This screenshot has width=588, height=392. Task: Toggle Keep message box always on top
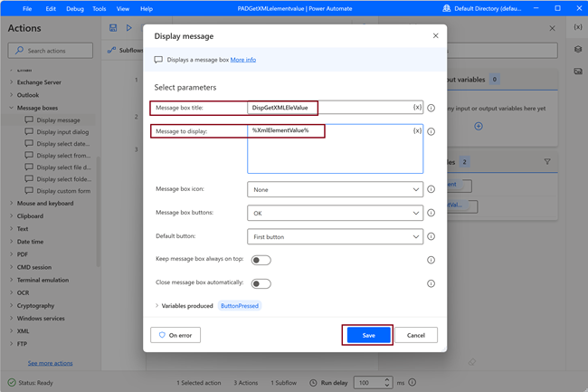[261, 260]
